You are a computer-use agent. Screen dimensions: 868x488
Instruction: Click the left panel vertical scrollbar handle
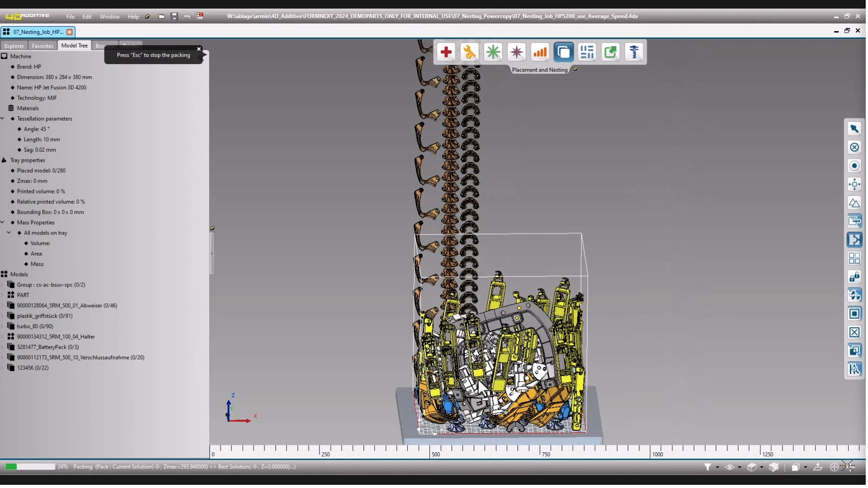pos(211,253)
